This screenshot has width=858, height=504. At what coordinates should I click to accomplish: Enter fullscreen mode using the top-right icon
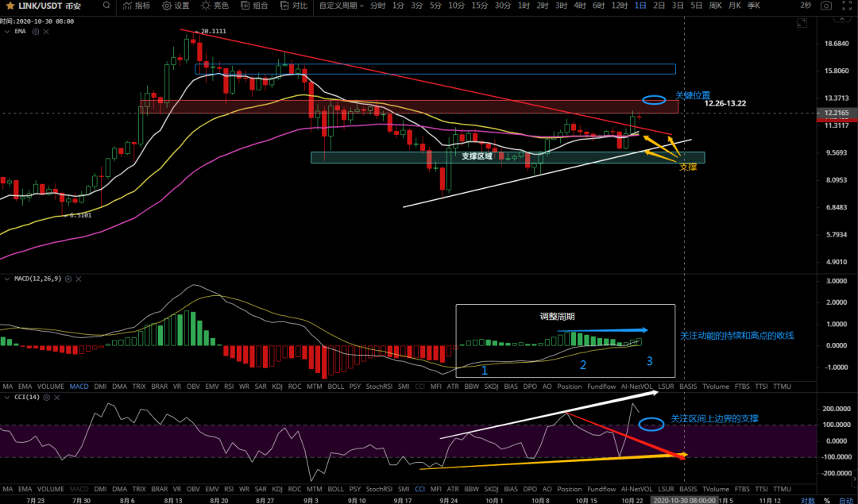(847, 6)
